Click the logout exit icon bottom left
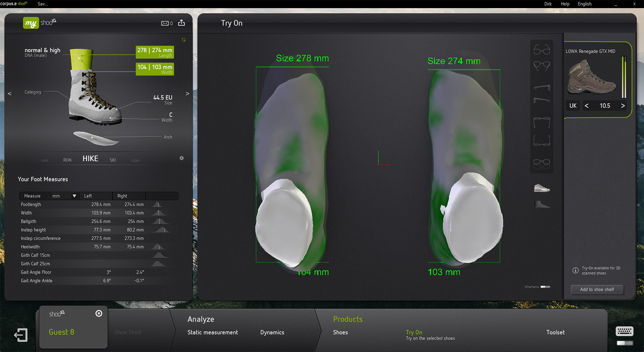Image resolution: width=644 pixels, height=352 pixels. pos(21,335)
